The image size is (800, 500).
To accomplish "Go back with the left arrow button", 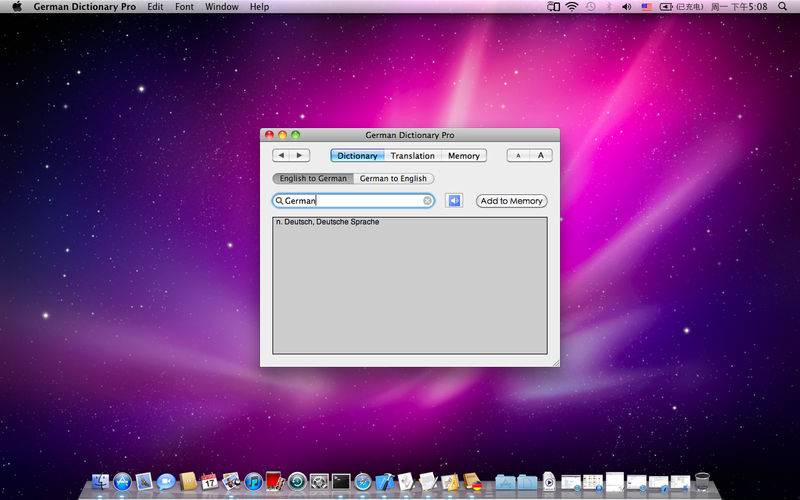I will coord(282,155).
